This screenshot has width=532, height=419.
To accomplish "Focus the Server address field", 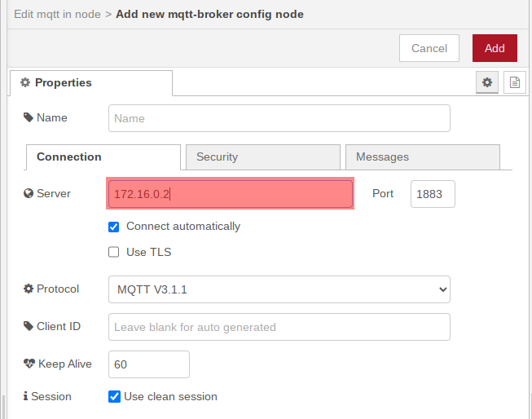I will click(x=231, y=194).
